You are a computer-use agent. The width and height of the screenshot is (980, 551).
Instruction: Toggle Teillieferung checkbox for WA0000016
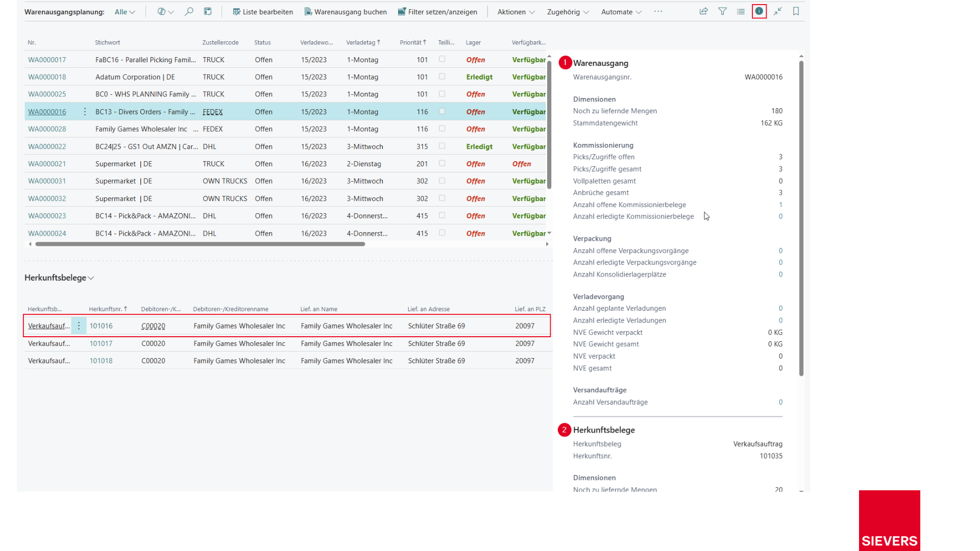click(x=442, y=111)
